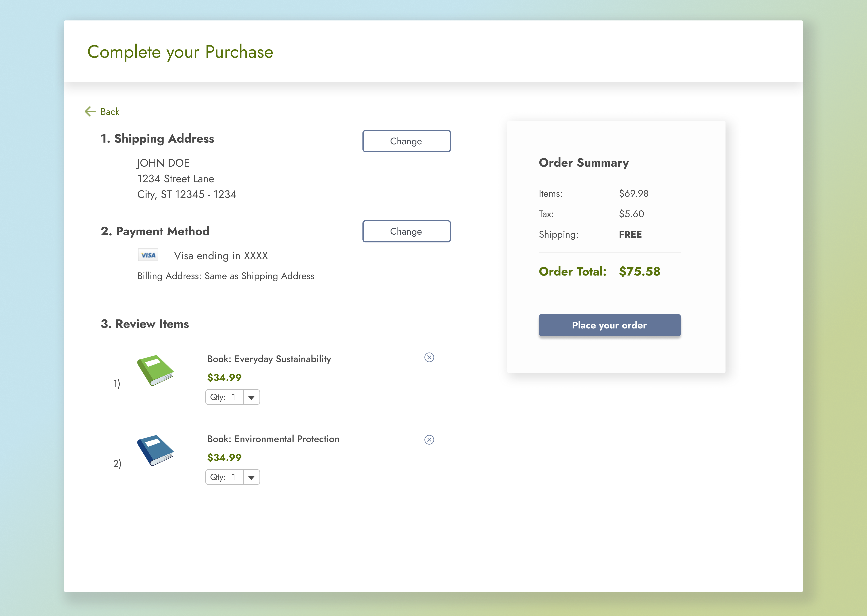Remove Everyday Sustainability book from order
The image size is (867, 616).
point(429,357)
